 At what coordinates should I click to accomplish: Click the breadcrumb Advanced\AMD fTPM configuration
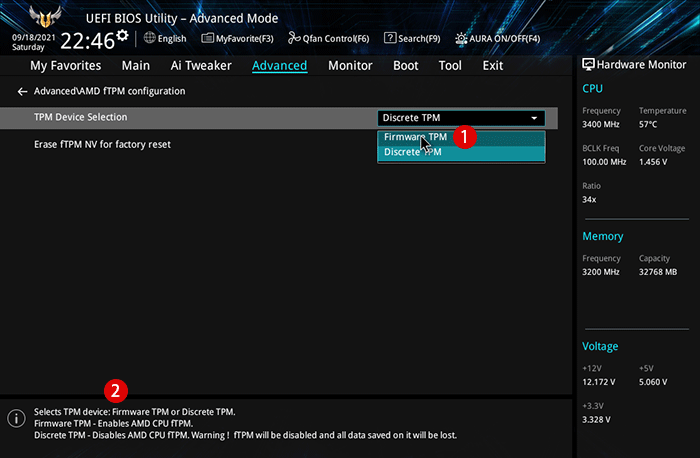click(x=109, y=91)
